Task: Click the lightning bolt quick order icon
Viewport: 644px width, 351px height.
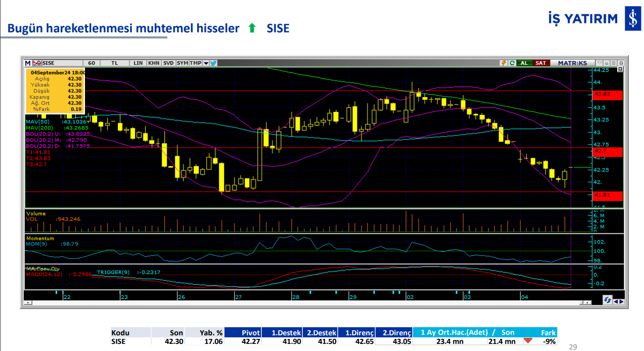Action: tap(503, 63)
